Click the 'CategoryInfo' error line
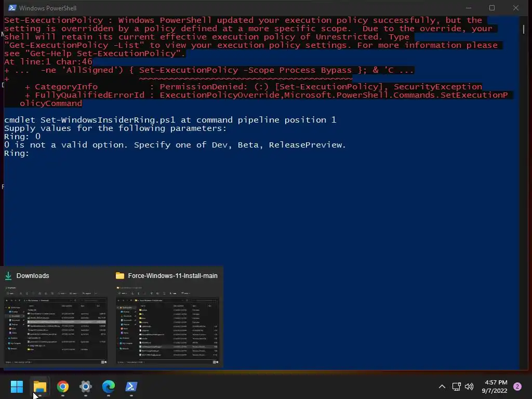The width and height of the screenshot is (532, 399). 254,87
